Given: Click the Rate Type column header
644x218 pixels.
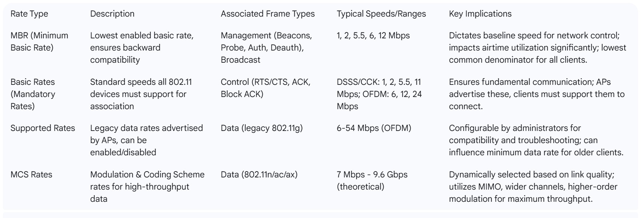Looking at the screenshot, I should point(29,14).
